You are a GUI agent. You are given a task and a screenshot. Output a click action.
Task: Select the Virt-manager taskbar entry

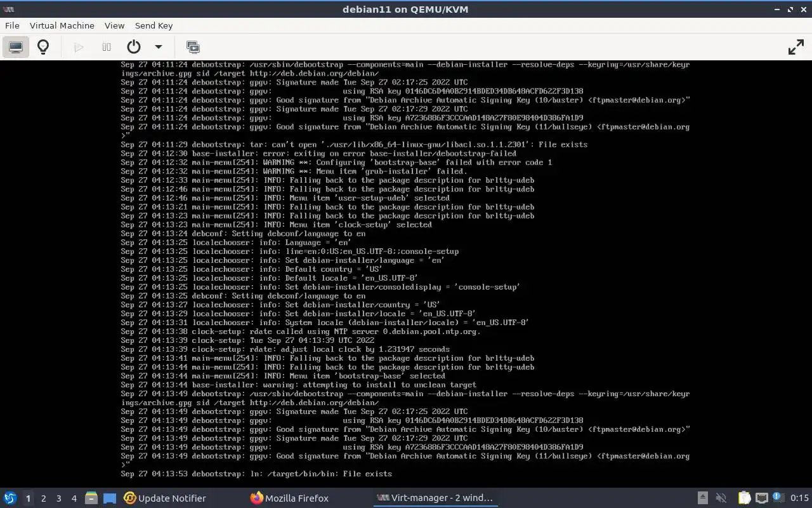[x=435, y=498]
